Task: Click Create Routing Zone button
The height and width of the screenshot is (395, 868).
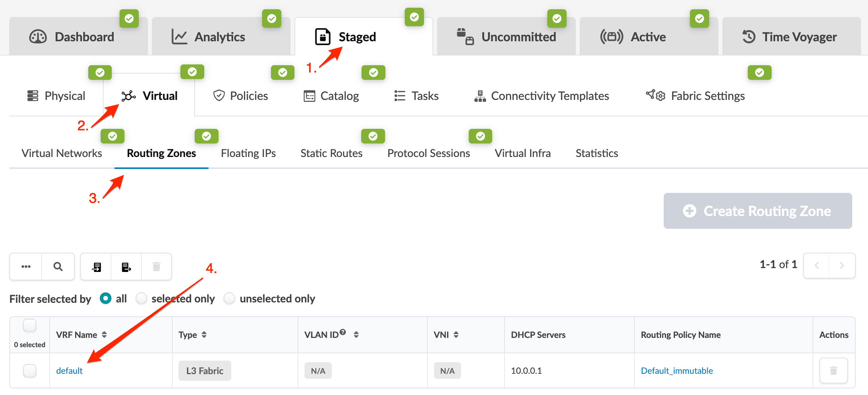Action: pos(757,211)
